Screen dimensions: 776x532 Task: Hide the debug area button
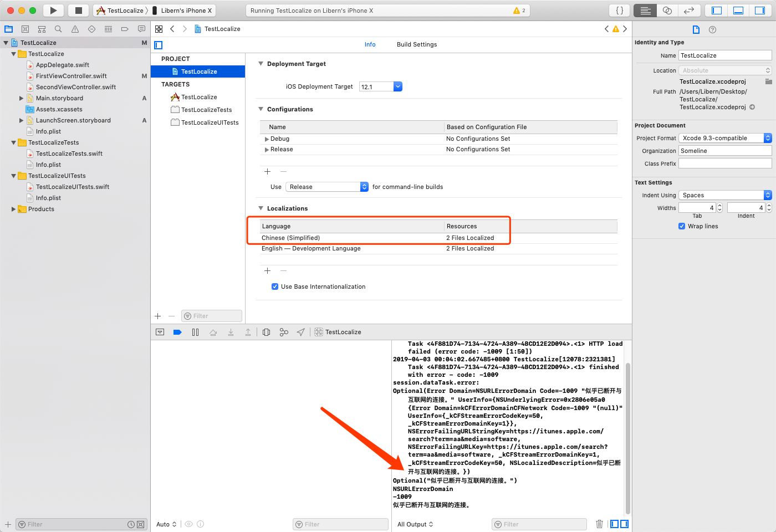tap(160, 332)
